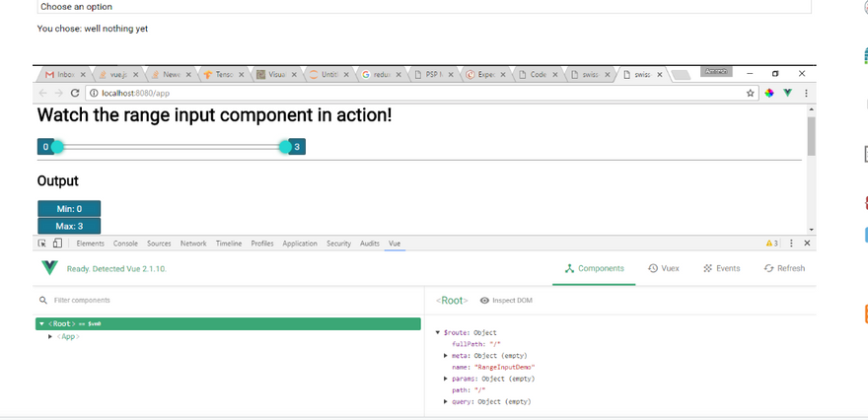Screen dimensions: 868x420
Task: Open the Console tab in DevTools
Action: point(125,244)
